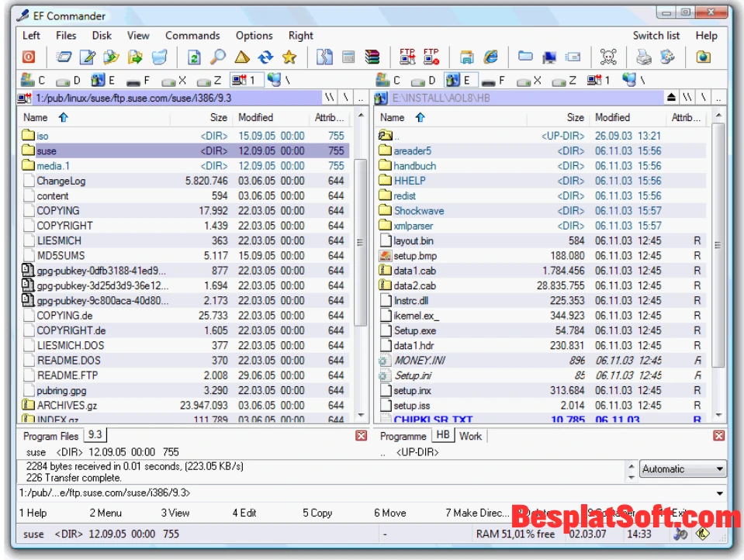Click the printer icon in toolbar
Viewport: 744px width, 560px height.
pos(644,57)
